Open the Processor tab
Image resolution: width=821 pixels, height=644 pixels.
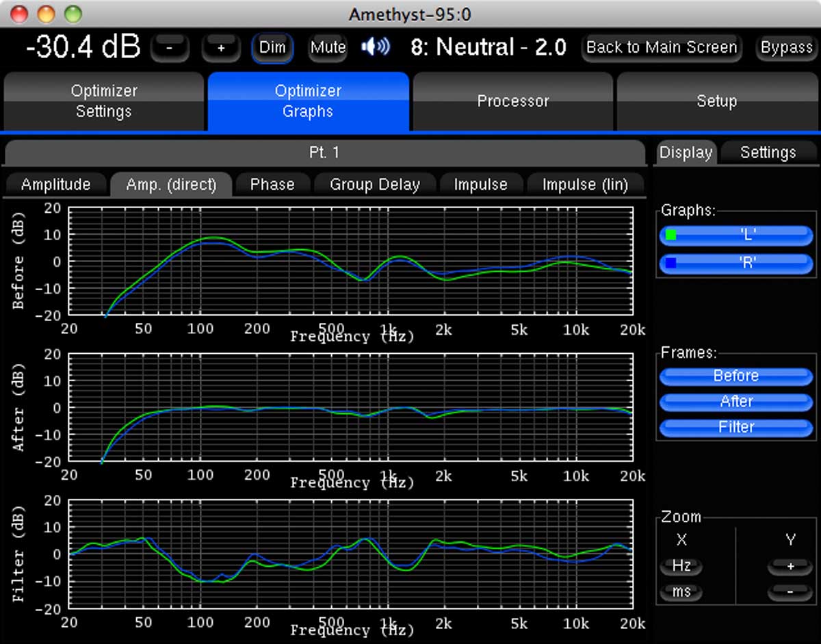pyautogui.click(x=513, y=101)
